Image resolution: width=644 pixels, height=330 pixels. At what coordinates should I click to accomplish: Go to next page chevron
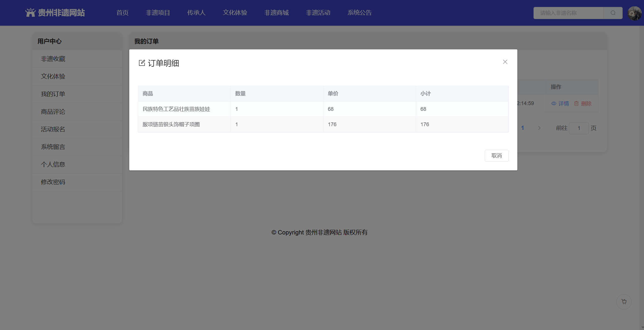539,128
